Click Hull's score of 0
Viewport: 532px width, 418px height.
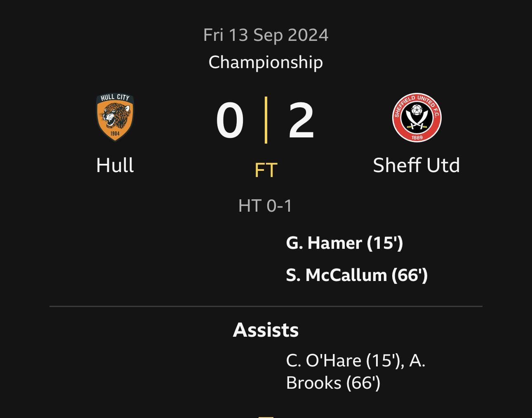tap(230, 120)
